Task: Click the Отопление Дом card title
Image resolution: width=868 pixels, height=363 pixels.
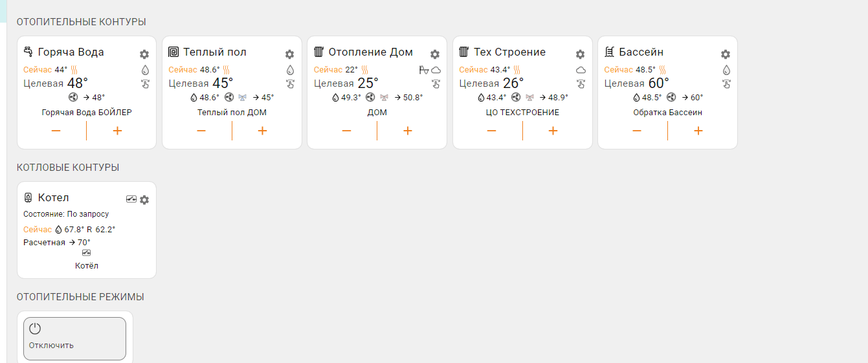Action: point(370,52)
